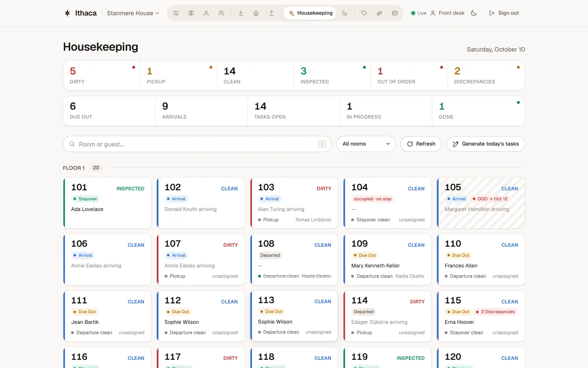The image size is (588, 368).
Task: Open room 101 card for Ada Lovelace
Action: [107, 203]
